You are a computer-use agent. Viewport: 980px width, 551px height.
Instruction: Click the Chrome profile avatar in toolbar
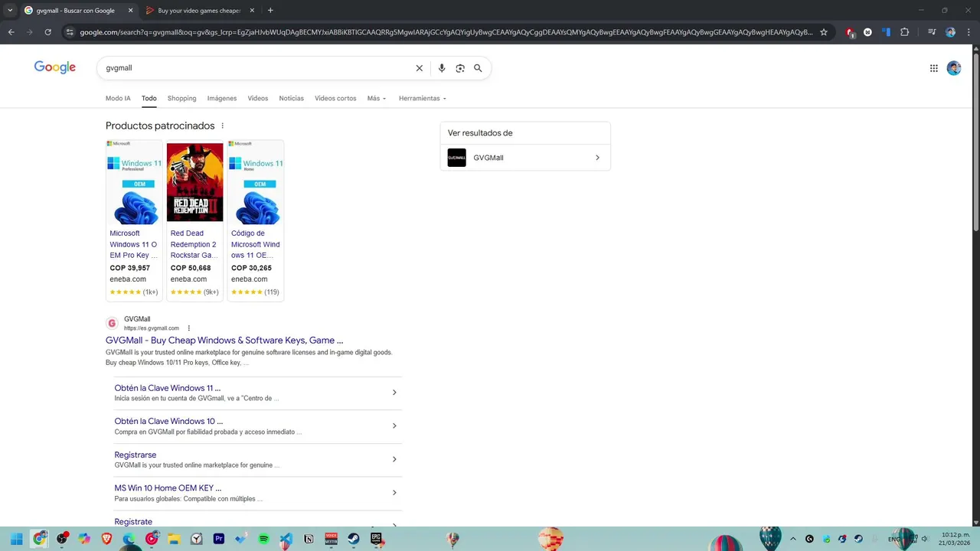tap(951, 32)
